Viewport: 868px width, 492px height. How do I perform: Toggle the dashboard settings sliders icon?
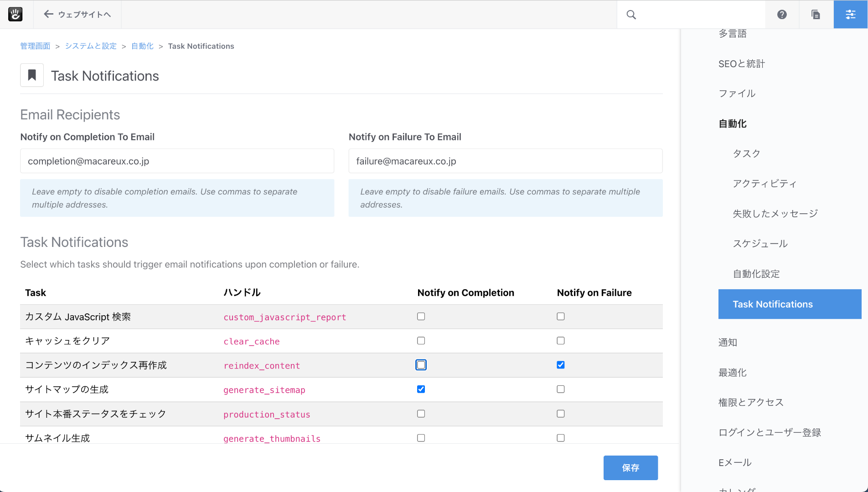pyautogui.click(x=850, y=15)
